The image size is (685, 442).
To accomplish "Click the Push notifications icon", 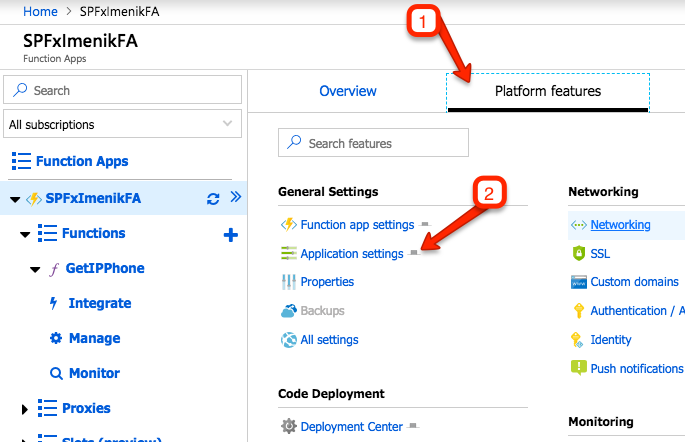I will 578,368.
